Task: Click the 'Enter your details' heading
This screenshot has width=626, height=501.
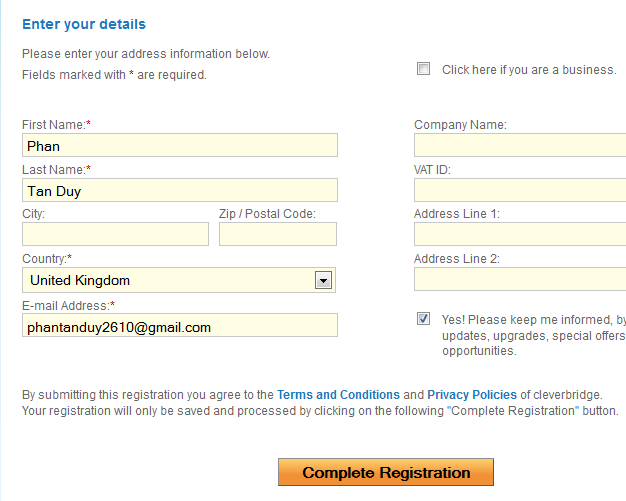Action: pyautogui.click(x=83, y=24)
